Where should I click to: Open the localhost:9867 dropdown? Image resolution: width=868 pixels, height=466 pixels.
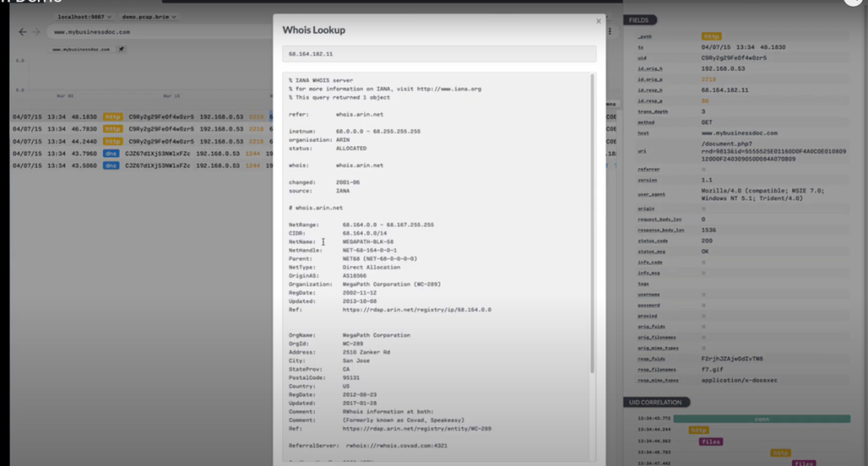point(84,17)
